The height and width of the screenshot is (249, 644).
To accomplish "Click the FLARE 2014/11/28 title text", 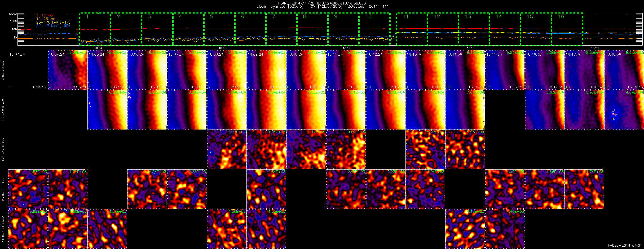I will click(322, 3).
